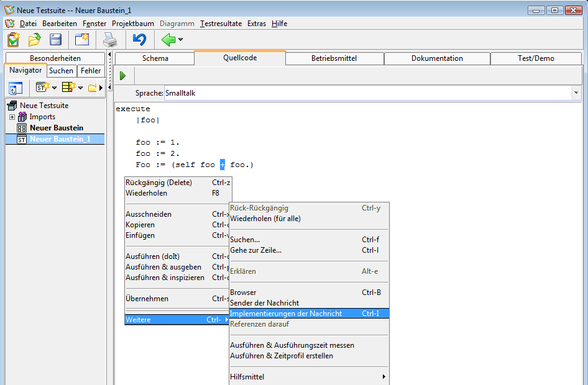588x385 pixels.
Task: Open a file with the folder icon
Action: 34,40
